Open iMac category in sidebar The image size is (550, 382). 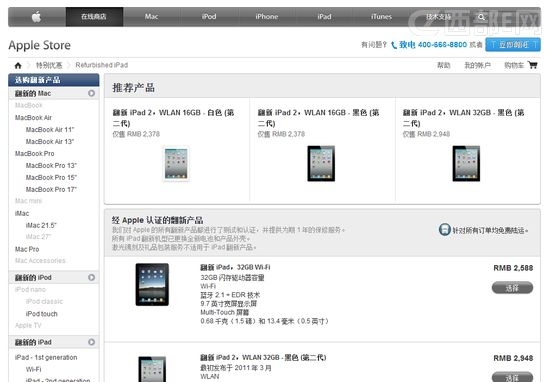click(22, 213)
